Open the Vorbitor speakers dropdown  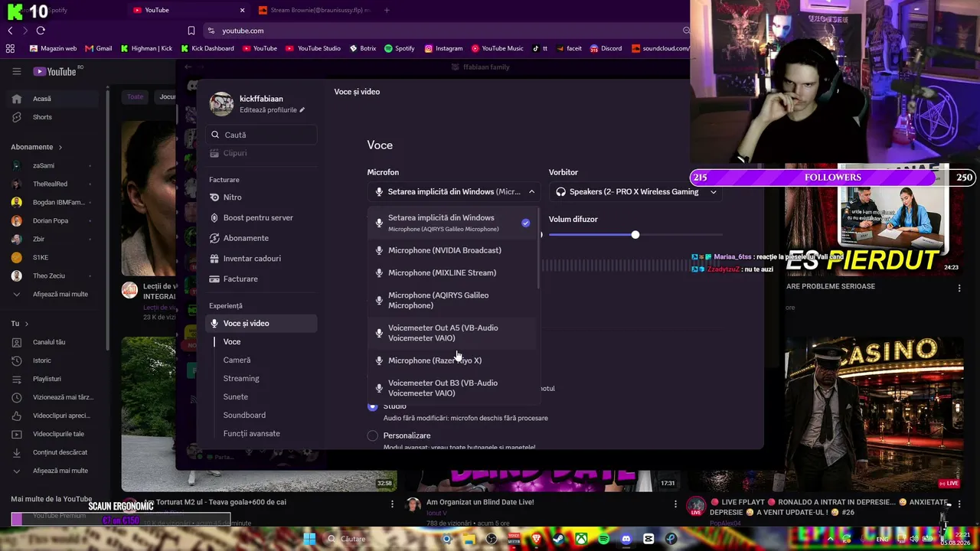click(x=635, y=192)
